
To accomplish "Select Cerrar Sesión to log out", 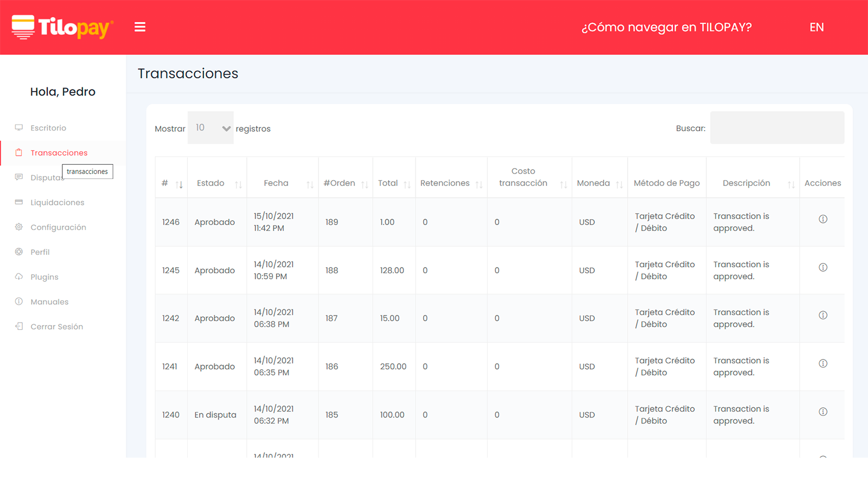I will tap(56, 326).
